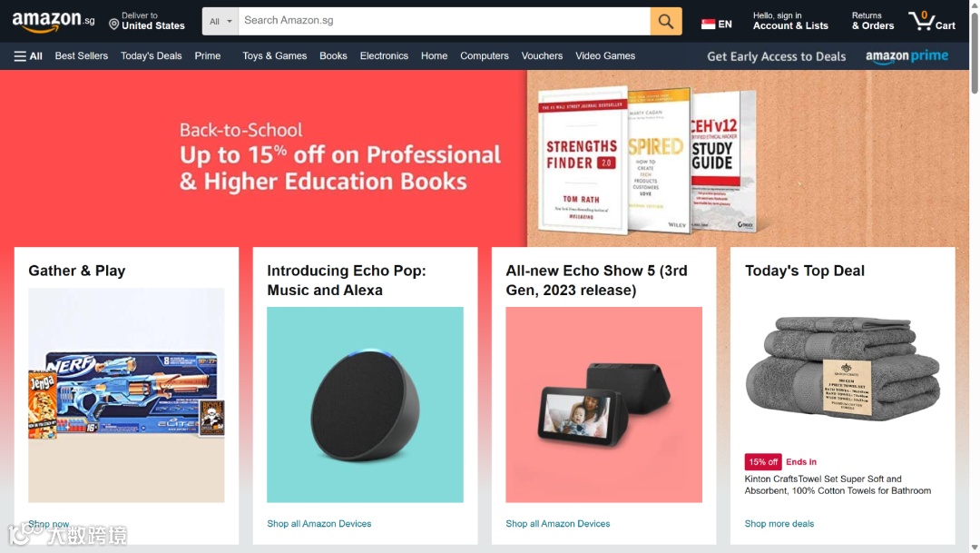Select the Electronics navigation item

point(384,55)
